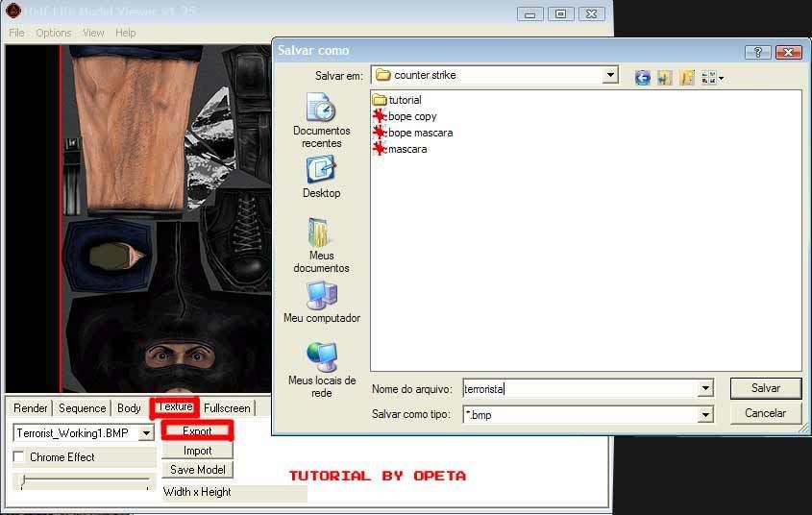Go to Desktop in places bar
This screenshot has height=515, width=812.
coord(321,177)
